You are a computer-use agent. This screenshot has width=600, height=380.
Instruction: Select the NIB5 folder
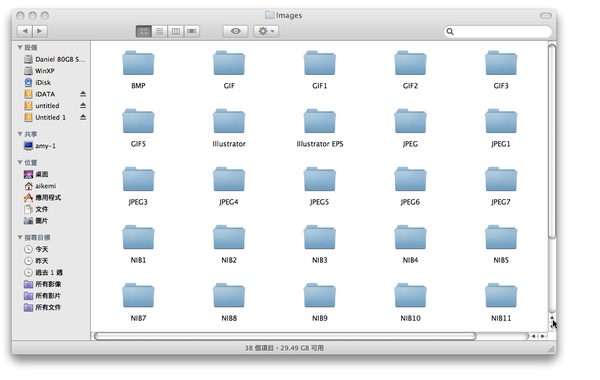coord(501,238)
